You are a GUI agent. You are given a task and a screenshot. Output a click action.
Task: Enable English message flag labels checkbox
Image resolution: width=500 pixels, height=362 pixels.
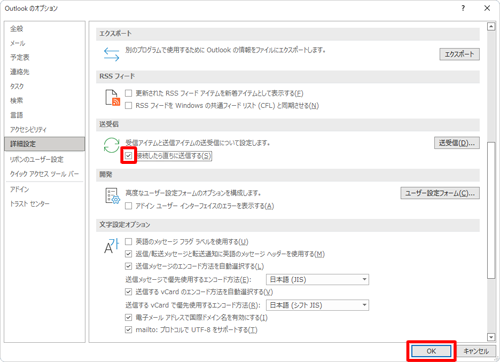click(x=128, y=241)
